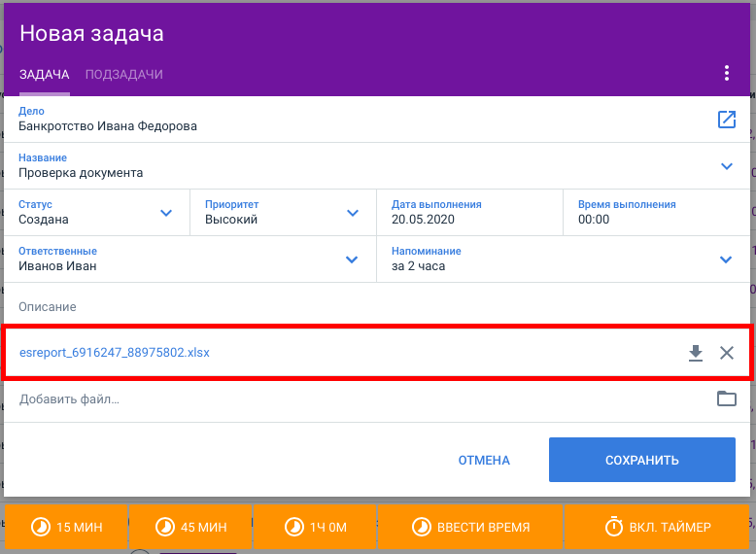Expand the Название dropdown
Viewport: 756px width, 554px height.
click(x=727, y=166)
